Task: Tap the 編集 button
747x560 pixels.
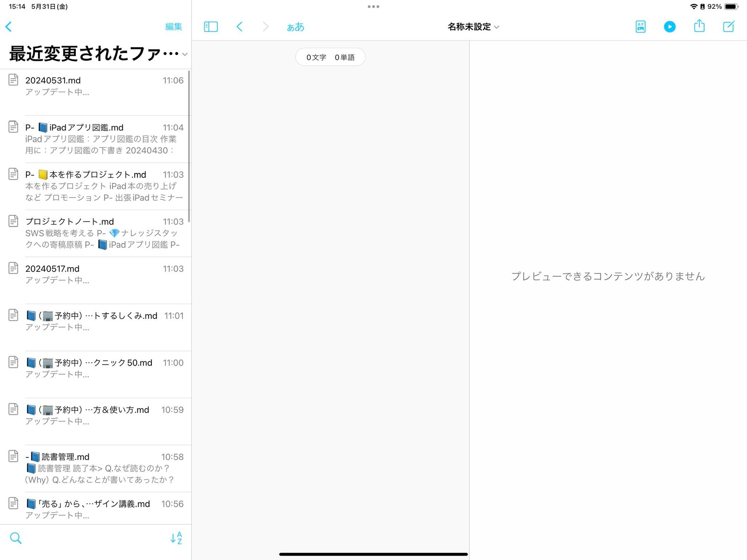Action: point(173,27)
